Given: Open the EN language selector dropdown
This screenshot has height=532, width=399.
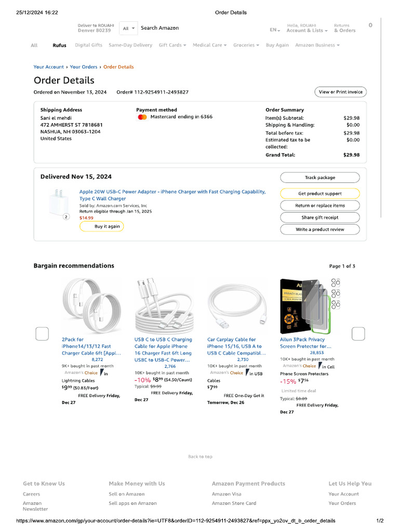Looking at the screenshot, I should (x=275, y=30).
